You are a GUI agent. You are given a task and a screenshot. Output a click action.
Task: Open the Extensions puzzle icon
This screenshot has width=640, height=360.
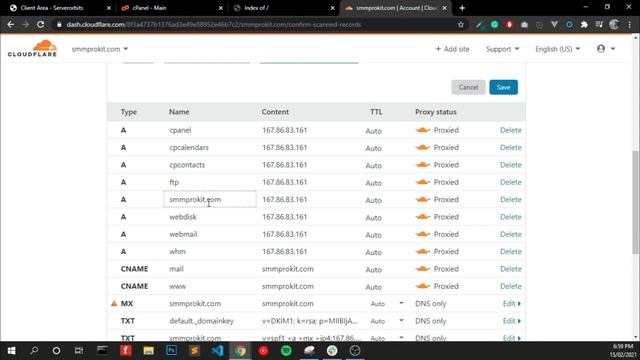[x=584, y=24]
